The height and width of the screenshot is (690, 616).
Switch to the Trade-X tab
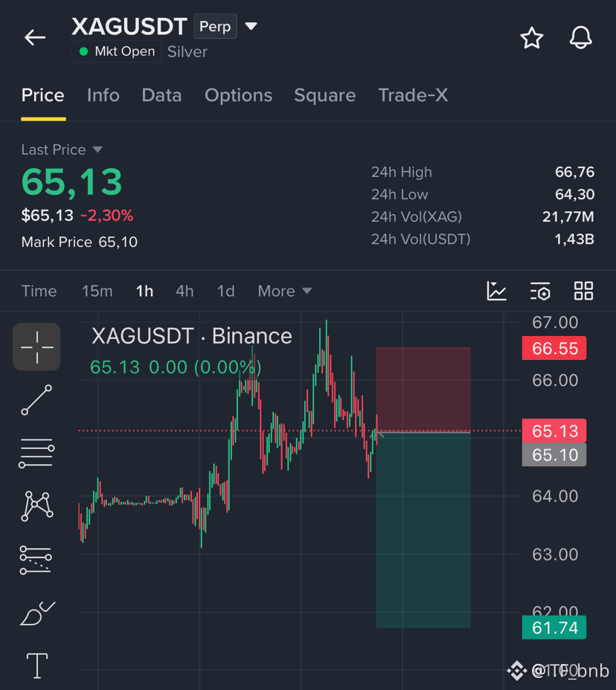tap(413, 95)
